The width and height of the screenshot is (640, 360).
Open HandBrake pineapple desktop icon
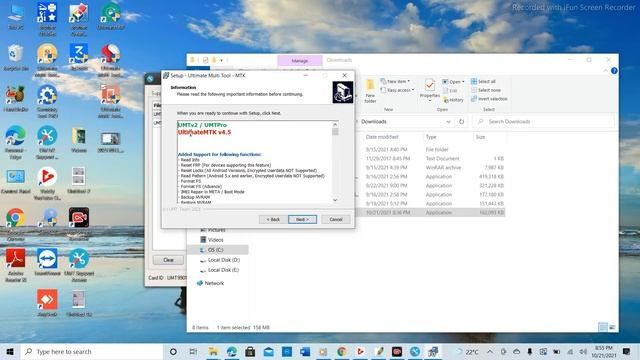16,99
